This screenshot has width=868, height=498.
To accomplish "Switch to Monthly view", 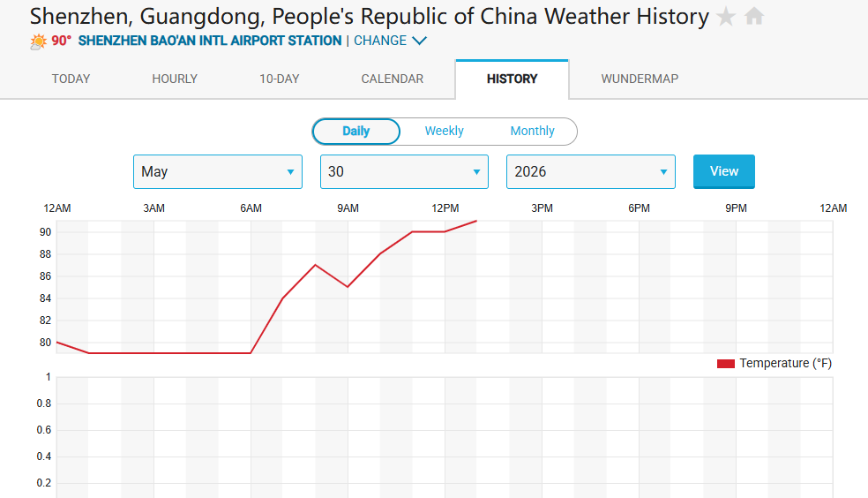I will [x=532, y=131].
